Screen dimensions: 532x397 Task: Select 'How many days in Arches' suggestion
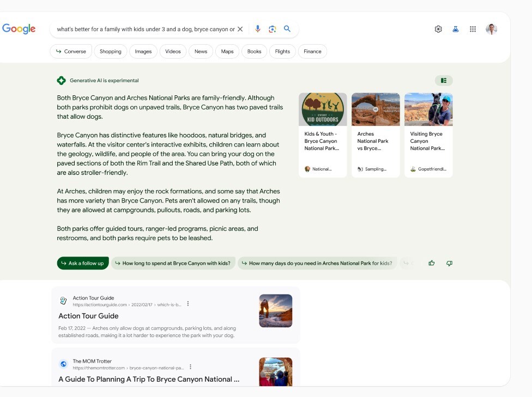click(317, 263)
